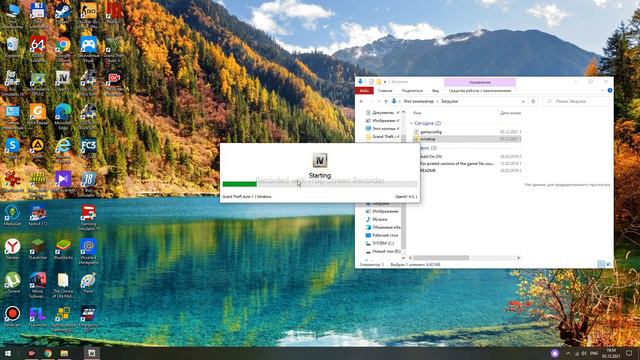Select the README file

tap(427, 170)
